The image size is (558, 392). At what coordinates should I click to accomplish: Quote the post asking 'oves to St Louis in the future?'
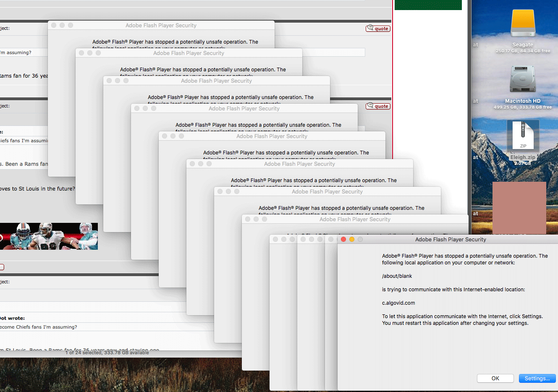pos(378,106)
